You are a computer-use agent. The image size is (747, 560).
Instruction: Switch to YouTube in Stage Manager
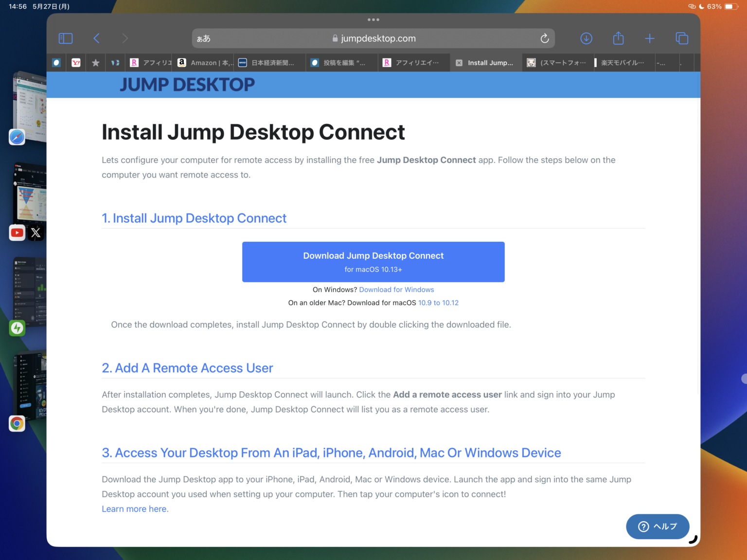17,233
